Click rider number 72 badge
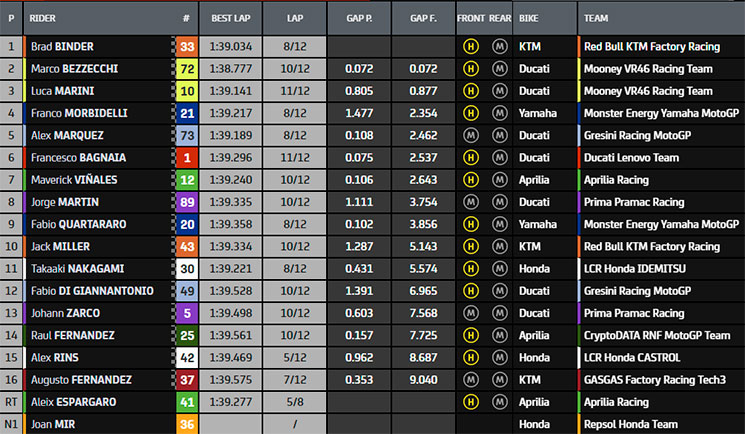Viewport: 745px width, 434px height. (187, 69)
